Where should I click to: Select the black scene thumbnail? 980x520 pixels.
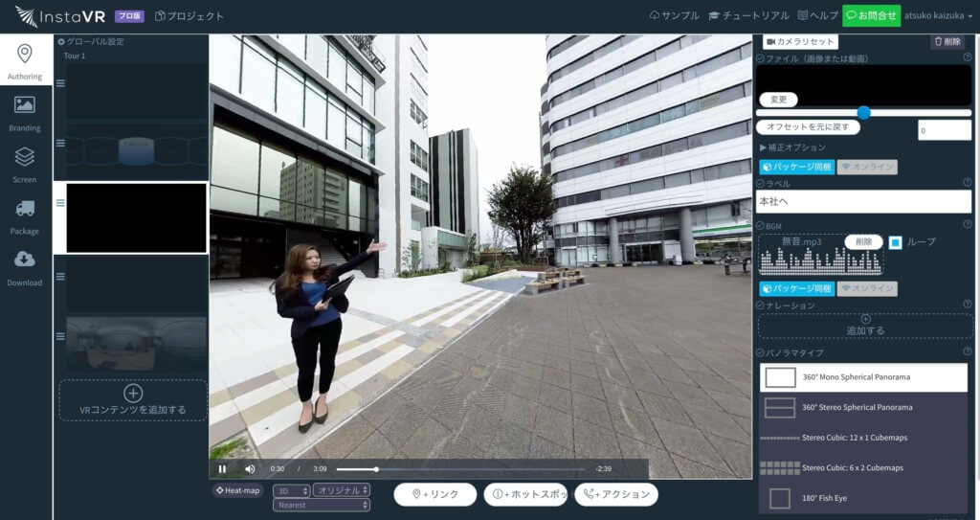(x=136, y=217)
